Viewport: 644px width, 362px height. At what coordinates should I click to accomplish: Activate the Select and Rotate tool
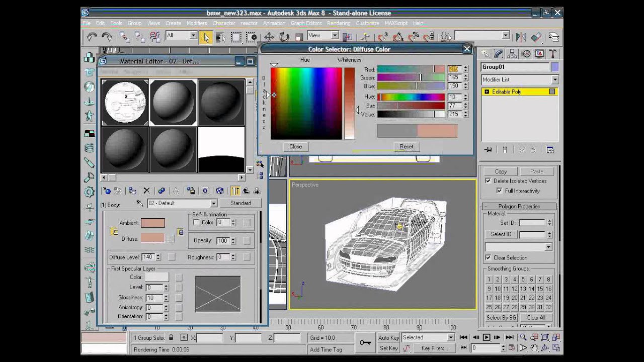point(284,36)
